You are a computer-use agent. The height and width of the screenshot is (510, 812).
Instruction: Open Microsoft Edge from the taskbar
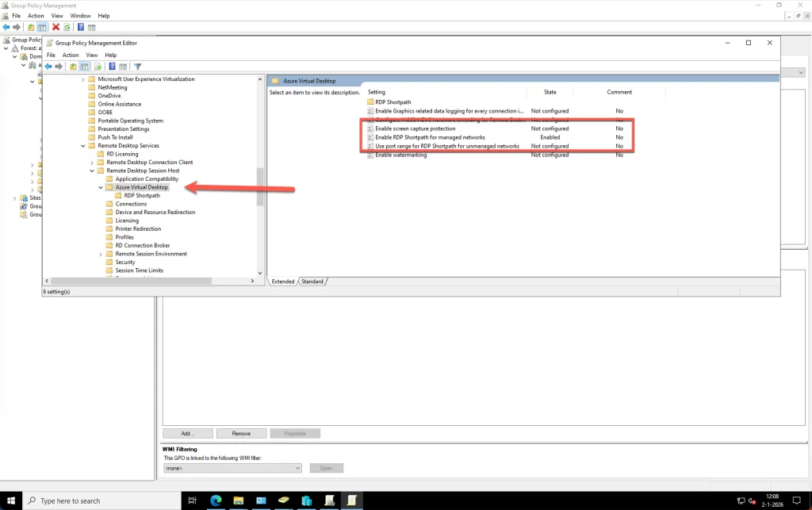click(216, 500)
